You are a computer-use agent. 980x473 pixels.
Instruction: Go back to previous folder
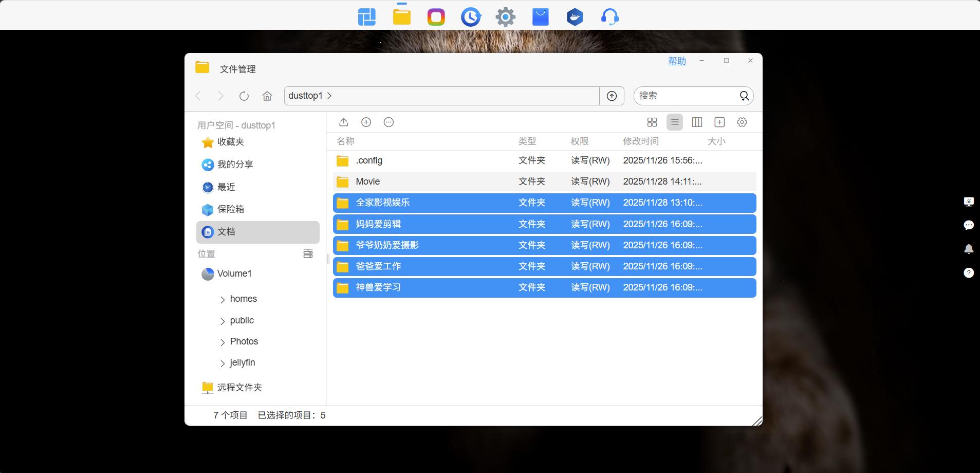(198, 96)
